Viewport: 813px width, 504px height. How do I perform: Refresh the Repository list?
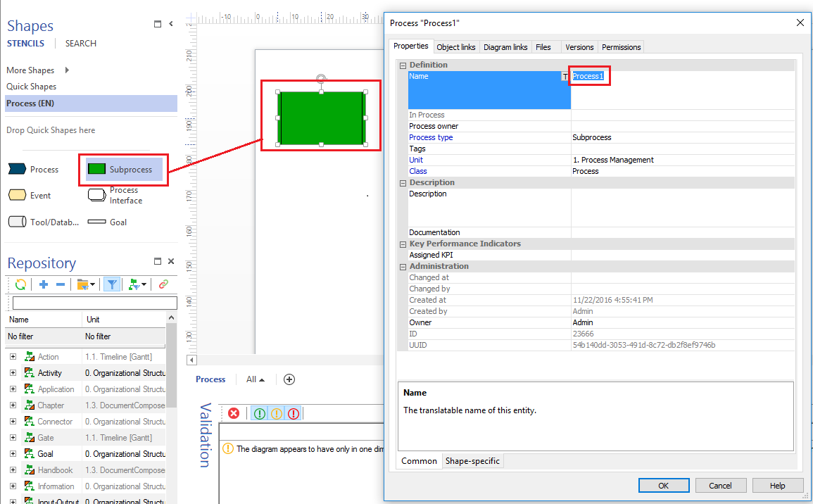(20, 284)
